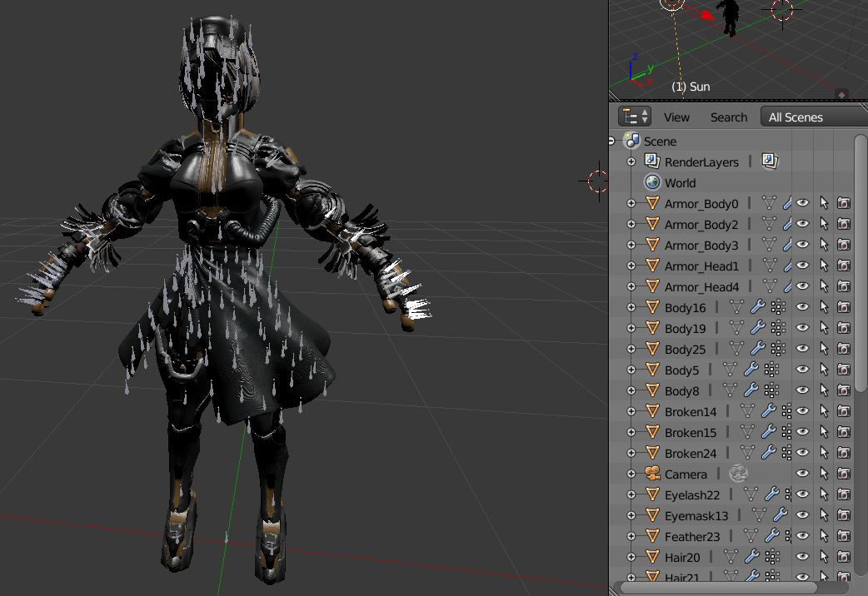Click the modifier wrench icon of Eyelash22
Image resolution: width=868 pixels, height=596 pixels.
[x=771, y=494]
